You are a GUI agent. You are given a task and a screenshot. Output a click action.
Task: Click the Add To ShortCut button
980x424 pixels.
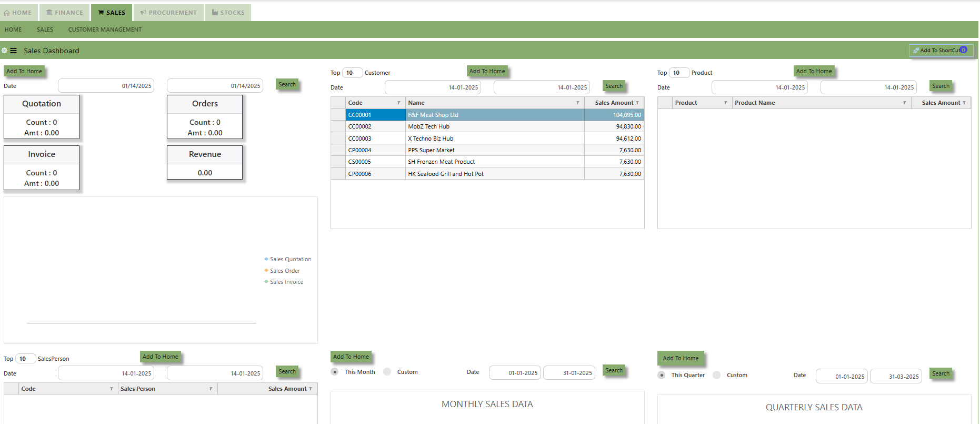coord(941,50)
